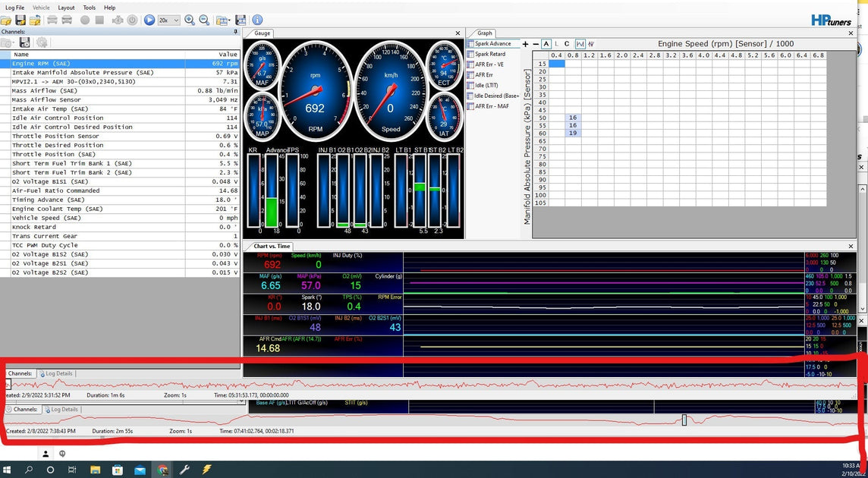Image resolution: width=868 pixels, height=478 pixels.
Task: Open the Layout menu
Action: coord(67,8)
